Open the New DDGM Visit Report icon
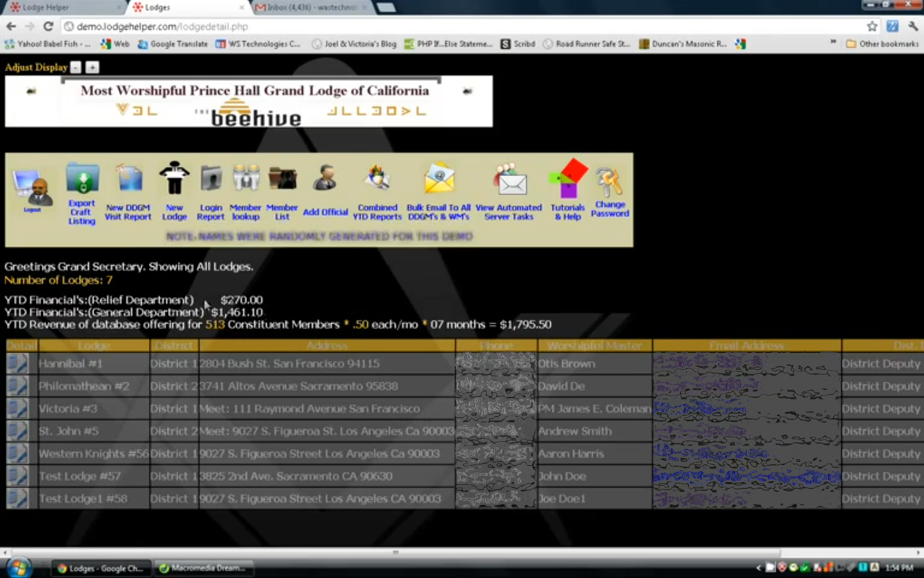Image resolution: width=924 pixels, height=578 pixels. point(129,180)
